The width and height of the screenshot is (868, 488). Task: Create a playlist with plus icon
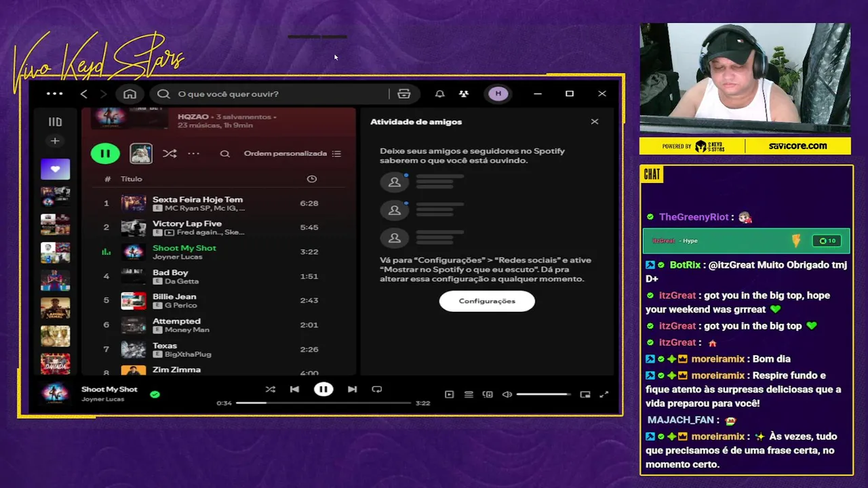(x=55, y=141)
